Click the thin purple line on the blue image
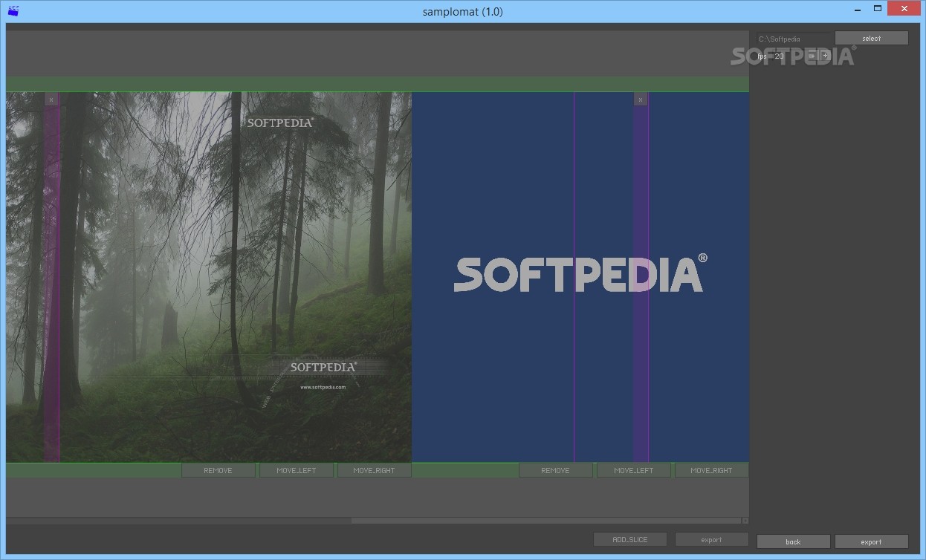The image size is (926, 560). coord(574,277)
